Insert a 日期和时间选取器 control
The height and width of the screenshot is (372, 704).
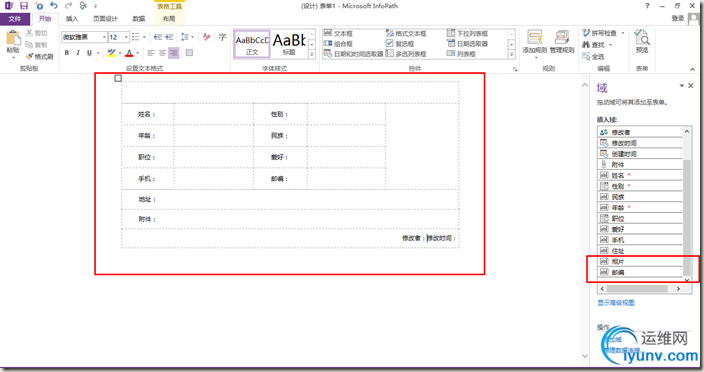click(x=353, y=54)
